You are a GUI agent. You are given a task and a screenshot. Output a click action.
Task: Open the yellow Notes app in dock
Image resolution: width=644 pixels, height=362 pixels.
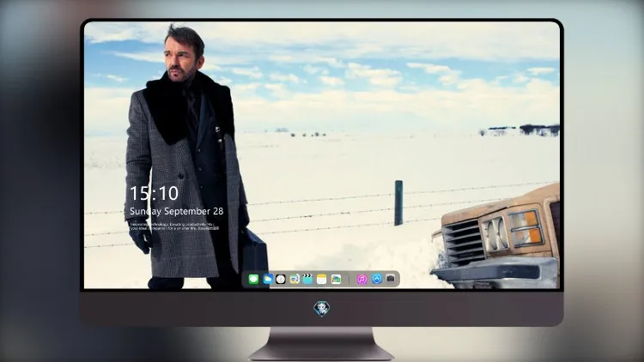[x=322, y=280]
